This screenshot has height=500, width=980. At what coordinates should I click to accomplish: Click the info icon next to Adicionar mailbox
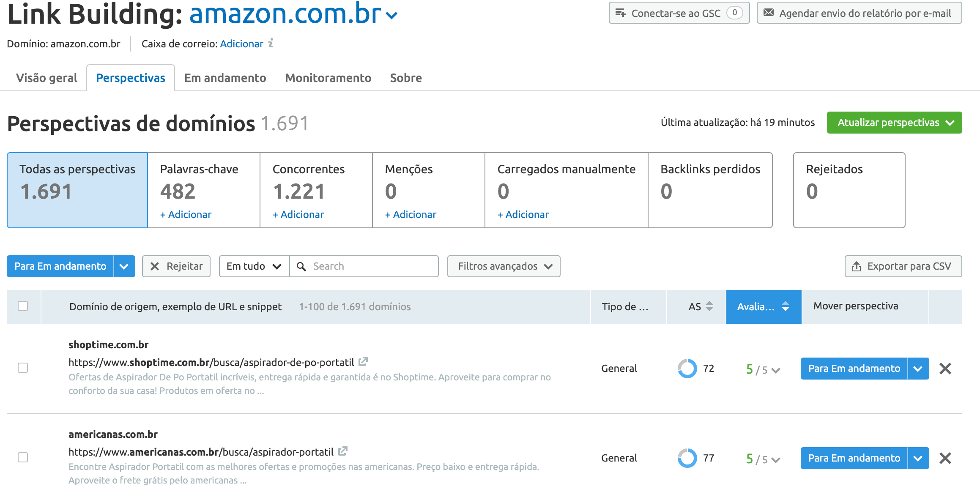(x=271, y=43)
